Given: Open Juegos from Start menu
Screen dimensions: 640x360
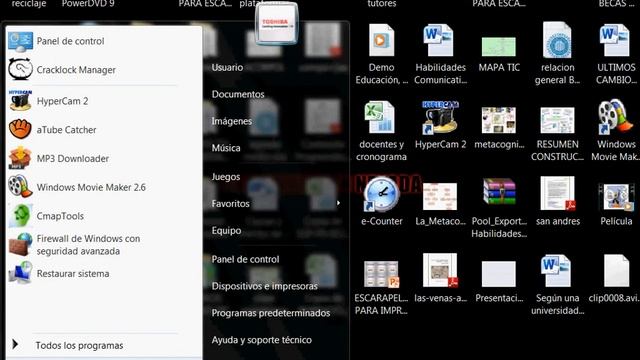Looking at the screenshot, I should pos(226,177).
